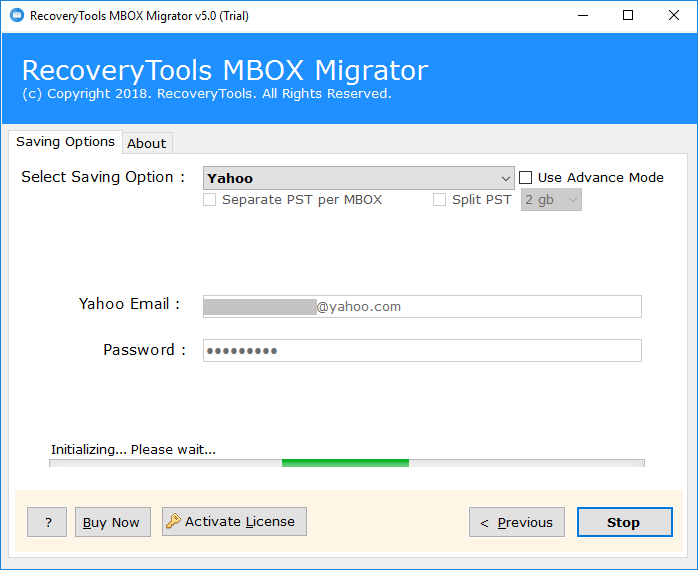Click the RecoveryTools MBOX Migrator banner heading
The height and width of the screenshot is (572, 698).
pos(225,70)
